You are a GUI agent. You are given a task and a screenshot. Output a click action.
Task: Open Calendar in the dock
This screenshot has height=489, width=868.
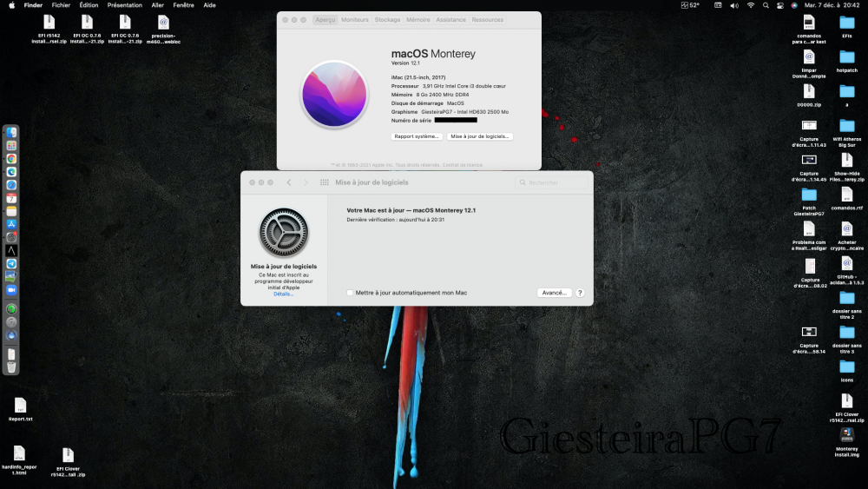click(11, 198)
